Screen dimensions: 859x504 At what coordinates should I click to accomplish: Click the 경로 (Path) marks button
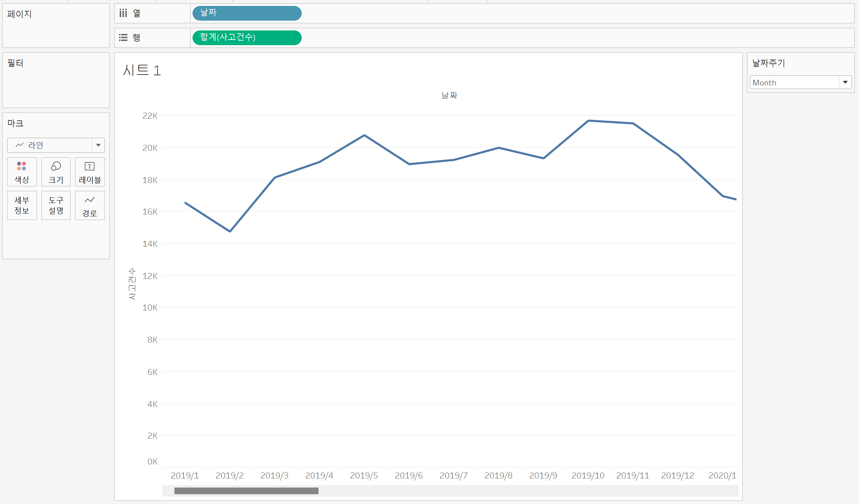point(90,205)
